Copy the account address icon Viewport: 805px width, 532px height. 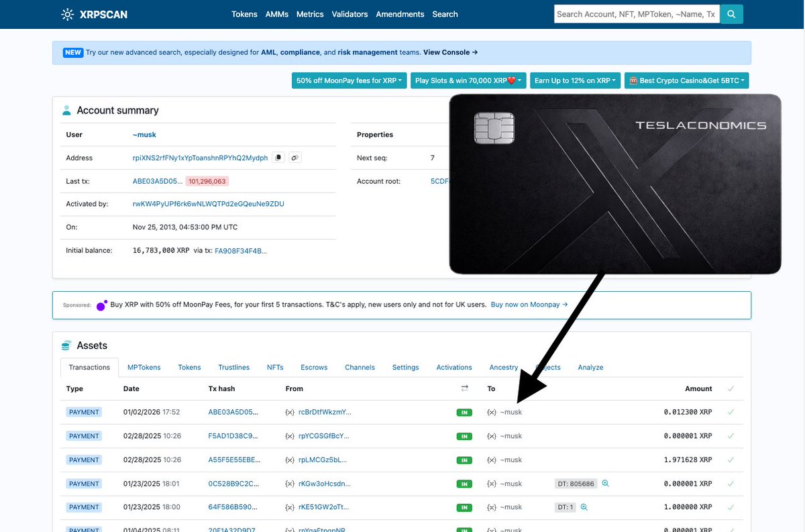(279, 158)
